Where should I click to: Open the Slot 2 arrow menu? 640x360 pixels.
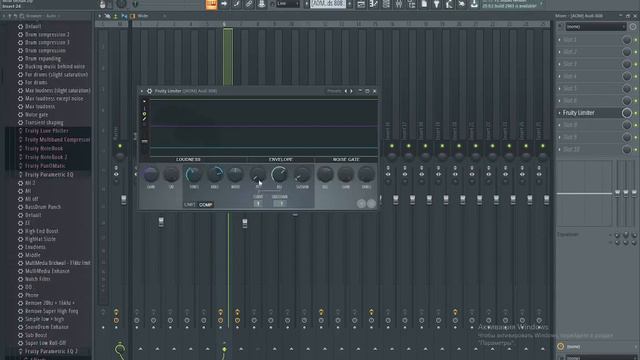coord(559,52)
